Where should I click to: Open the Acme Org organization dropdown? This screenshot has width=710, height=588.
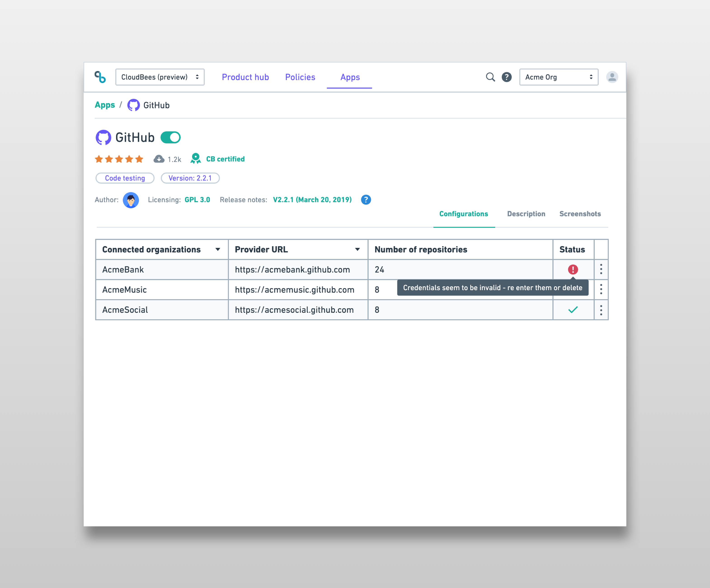[x=559, y=77]
